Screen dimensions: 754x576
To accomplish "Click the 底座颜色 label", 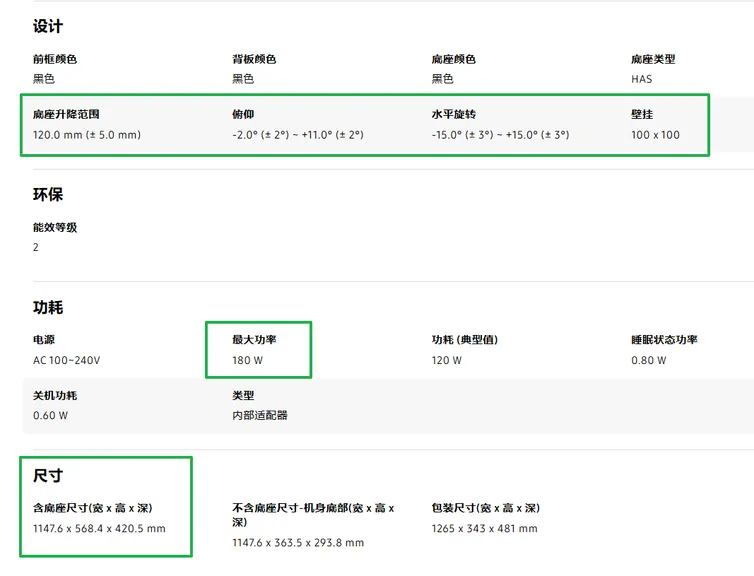I will click(453, 59).
